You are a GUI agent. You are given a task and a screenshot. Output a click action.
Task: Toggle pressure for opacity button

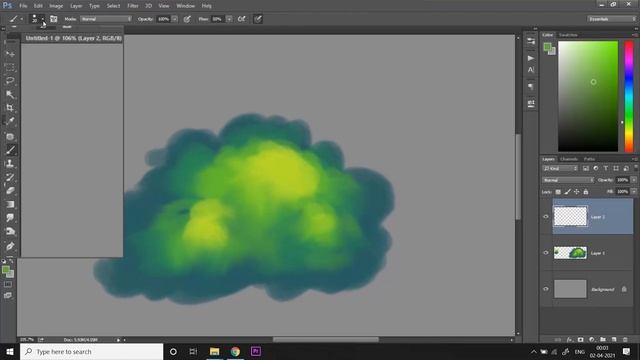click(187, 19)
